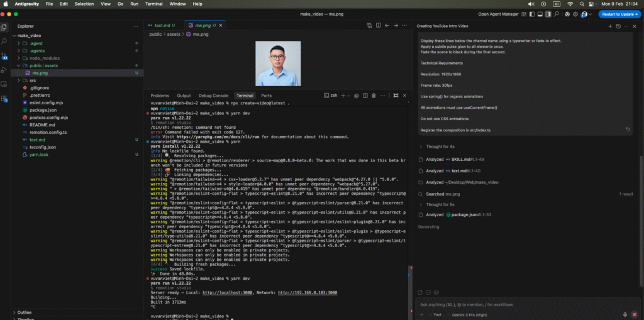Expand the src folder in Explorer

click(x=33, y=80)
